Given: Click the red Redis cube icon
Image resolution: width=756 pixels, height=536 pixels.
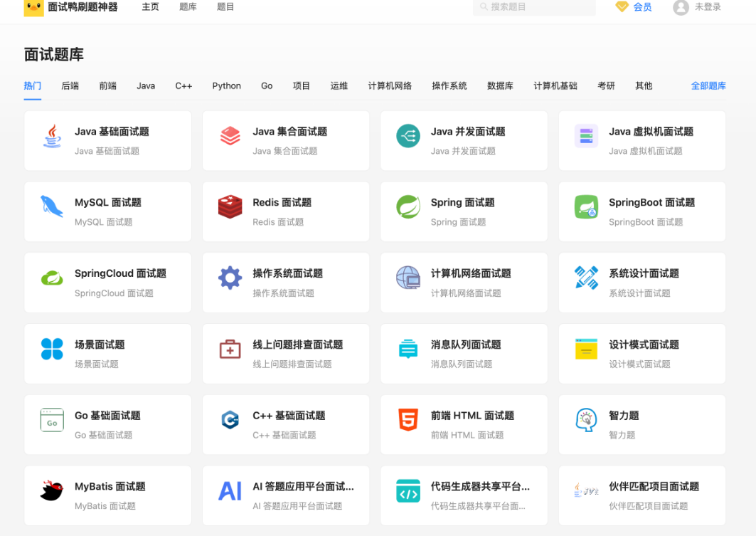Looking at the screenshot, I should pyautogui.click(x=230, y=207).
